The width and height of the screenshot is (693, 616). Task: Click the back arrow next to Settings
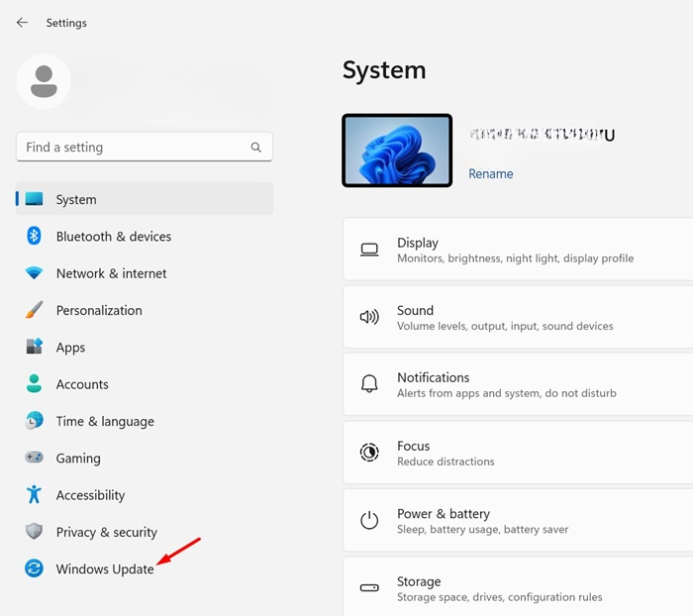(22, 23)
